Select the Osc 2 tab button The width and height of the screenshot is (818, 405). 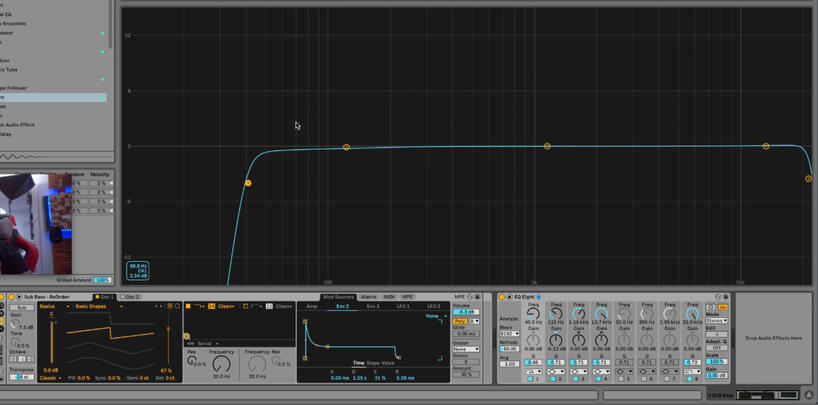click(131, 297)
